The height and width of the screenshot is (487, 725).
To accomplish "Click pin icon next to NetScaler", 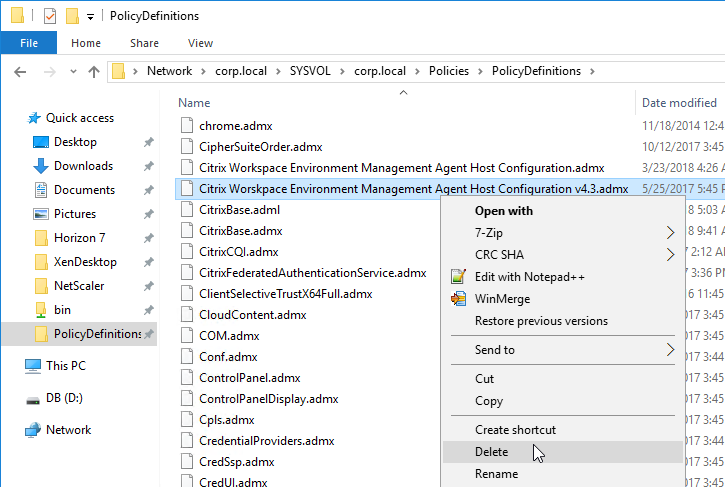I will click(x=148, y=286).
